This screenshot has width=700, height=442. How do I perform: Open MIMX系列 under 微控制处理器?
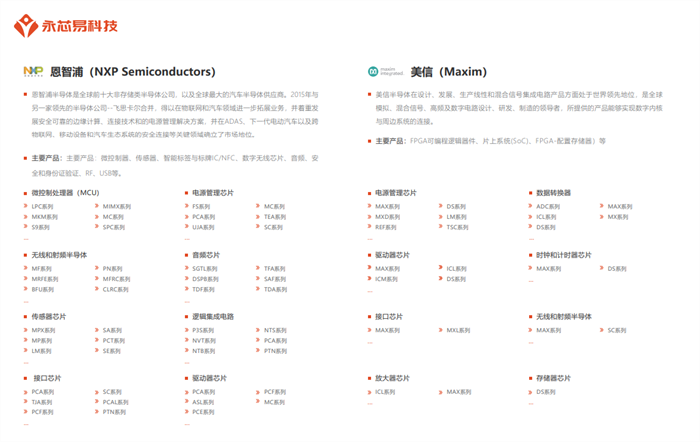tap(113, 206)
